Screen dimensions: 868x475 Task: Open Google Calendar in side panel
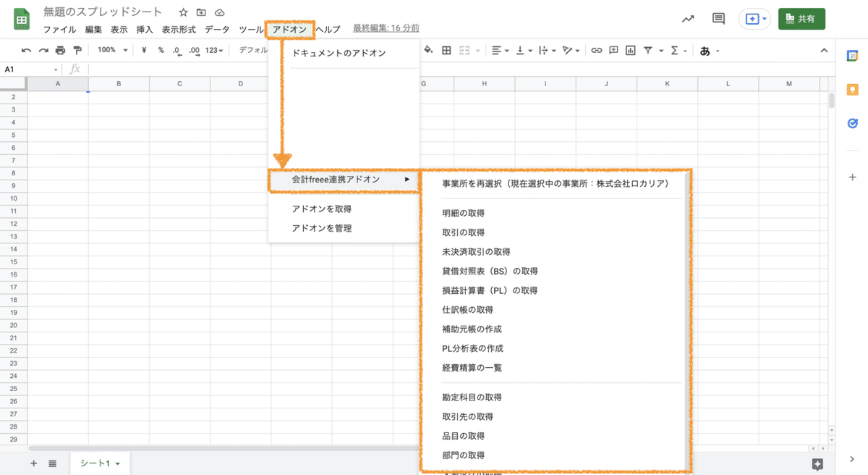[x=852, y=56]
